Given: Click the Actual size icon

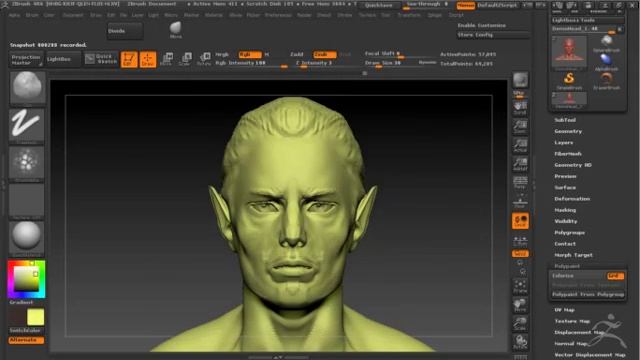Looking at the screenshot, I should click(x=520, y=145).
